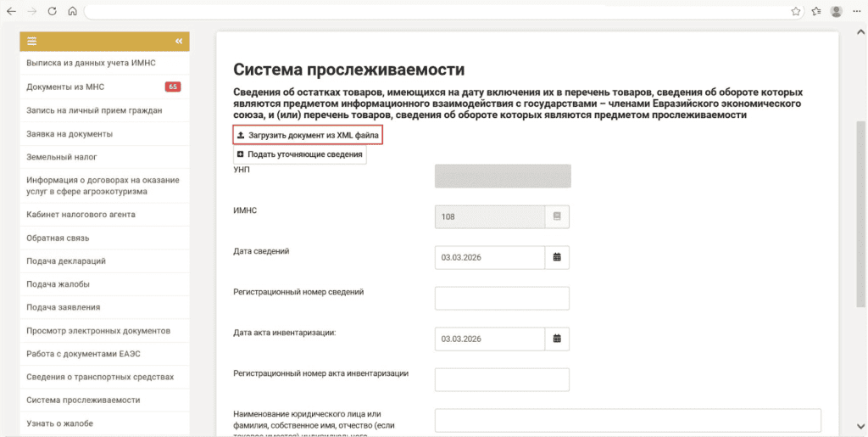Open calendar for Дата сведений
Screen dimensions: 868x437
pos(557,258)
